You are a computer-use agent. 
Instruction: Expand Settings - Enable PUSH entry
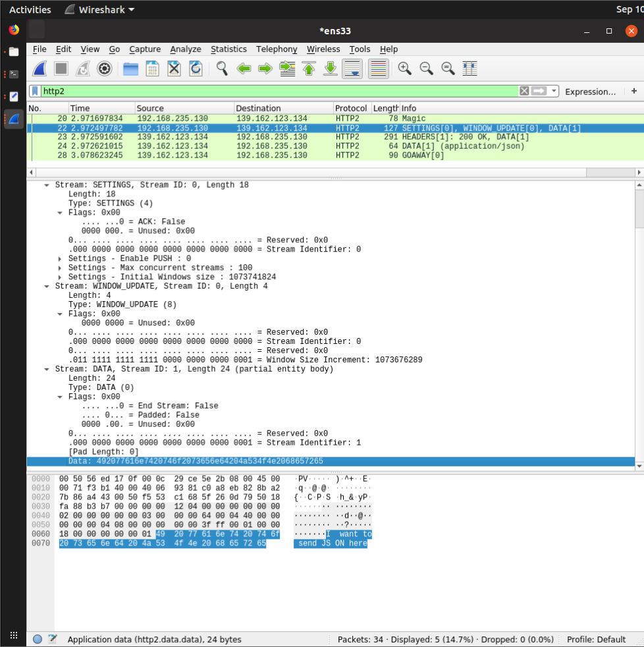click(60, 259)
